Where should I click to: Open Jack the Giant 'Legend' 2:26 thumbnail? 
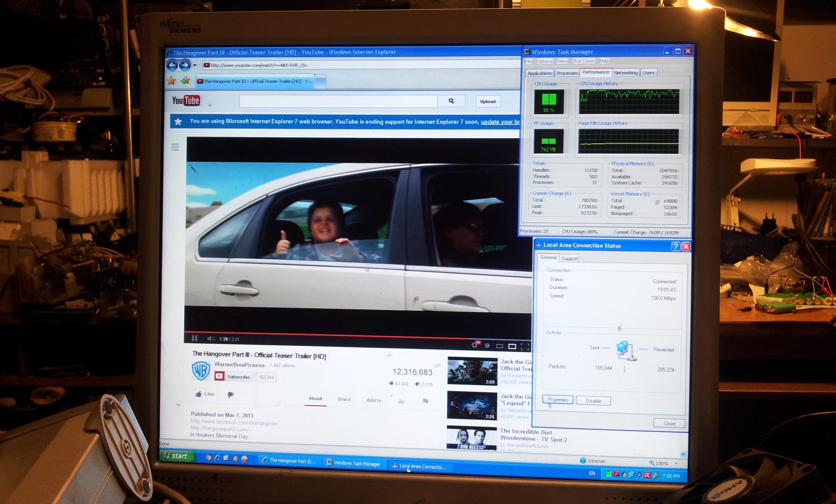[472, 405]
